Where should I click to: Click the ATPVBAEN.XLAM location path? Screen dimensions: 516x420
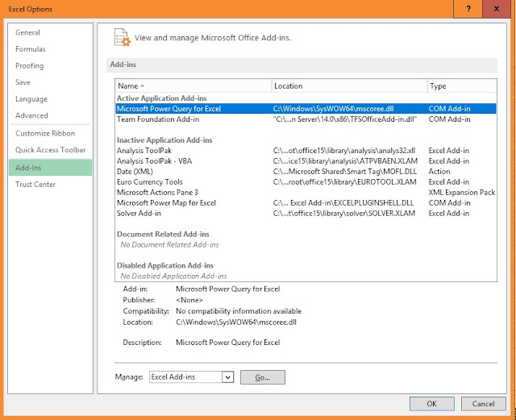(x=345, y=161)
